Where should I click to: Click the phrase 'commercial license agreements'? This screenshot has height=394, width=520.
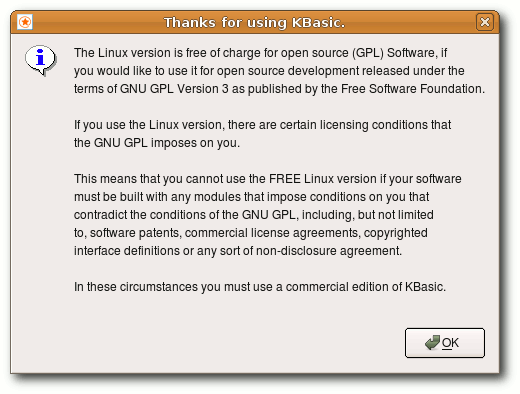click(x=271, y=233)
